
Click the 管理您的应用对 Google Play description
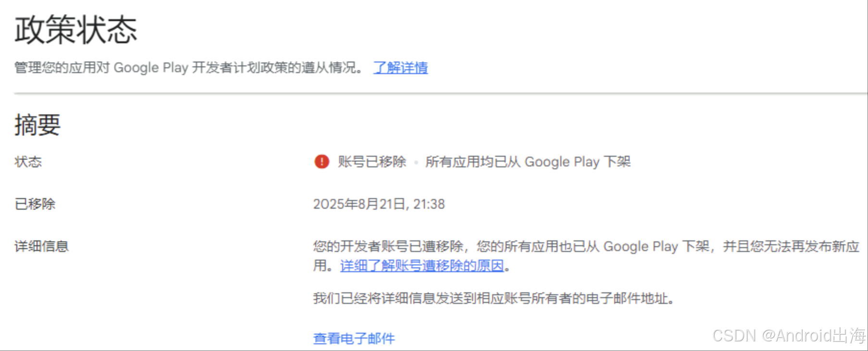coord(189,68)
